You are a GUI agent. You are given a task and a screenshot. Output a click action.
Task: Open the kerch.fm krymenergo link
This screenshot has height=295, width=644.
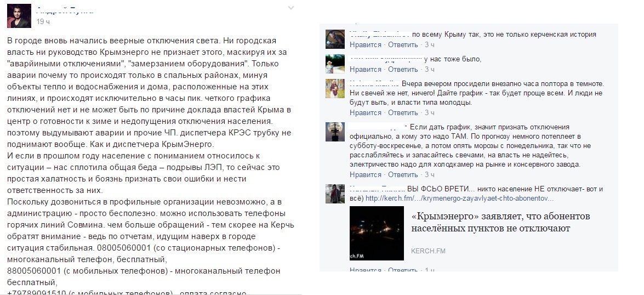coord(460,198)
